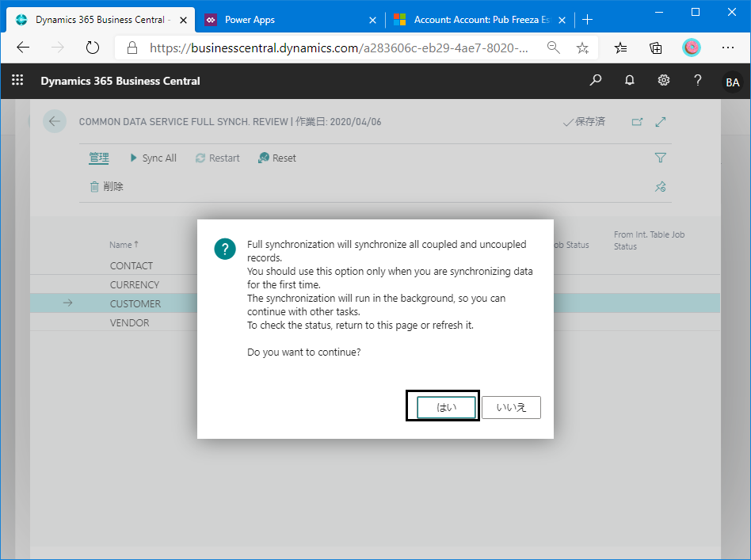Open the browser profile avatar
The height and width of the screenshot is (560, 751).
692,48
